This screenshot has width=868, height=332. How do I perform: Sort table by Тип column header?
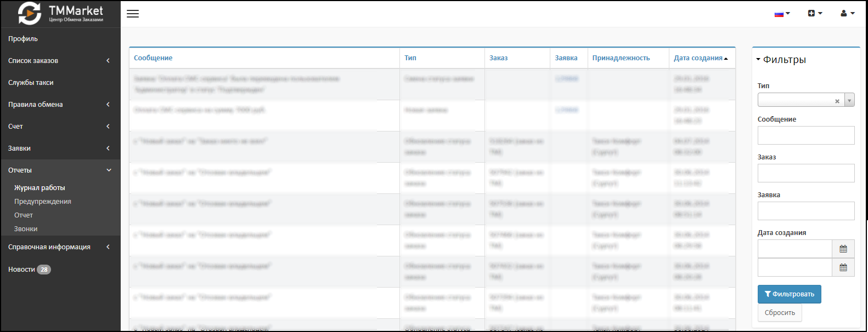(x=410, y=58)
